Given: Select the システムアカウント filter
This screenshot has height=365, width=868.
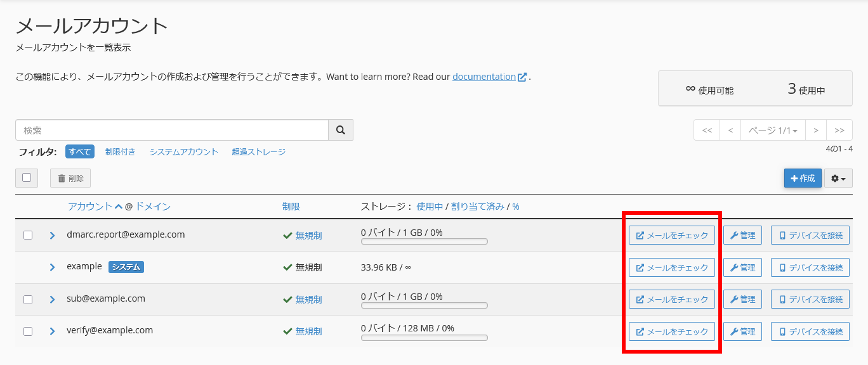Looking at the screenshot, I should click(x=183, y=151).
